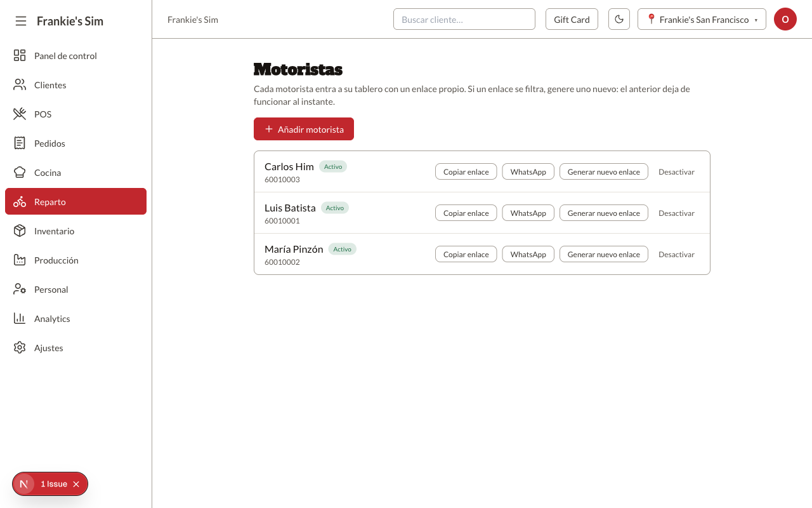Collapse sidebar with hamburger menu icon
The height and width of the screenshot is (508, 812).
(x=21, y=21)
